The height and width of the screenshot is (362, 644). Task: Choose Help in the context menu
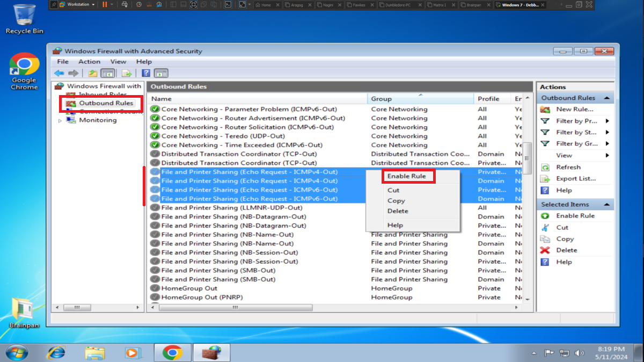[x=395, y=225]
